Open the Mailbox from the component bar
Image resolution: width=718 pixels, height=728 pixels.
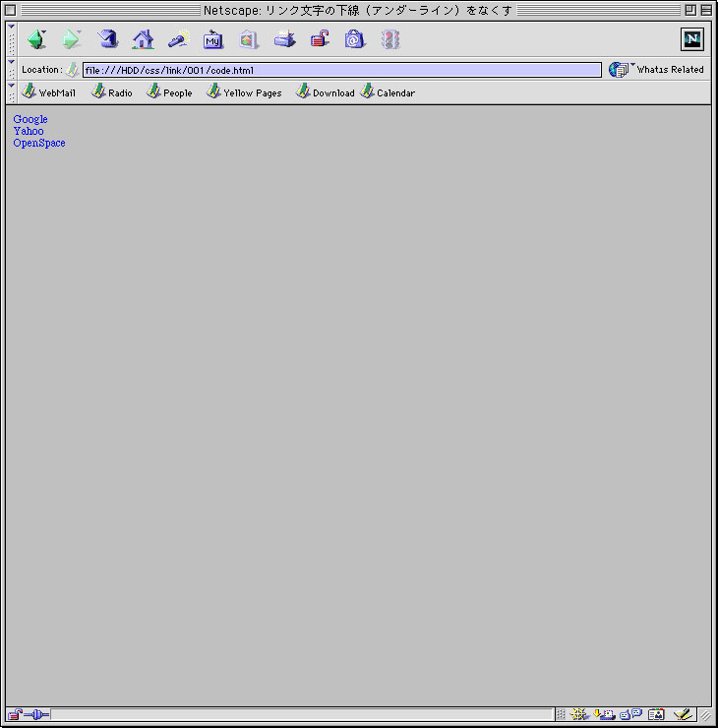pyautogui.click(x=605, y=714)
